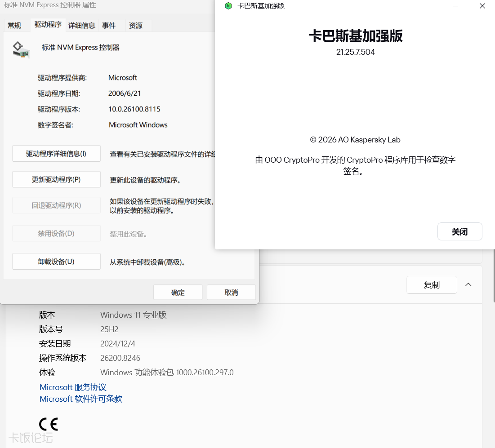Open the 事件 tab

coord(109,26)
